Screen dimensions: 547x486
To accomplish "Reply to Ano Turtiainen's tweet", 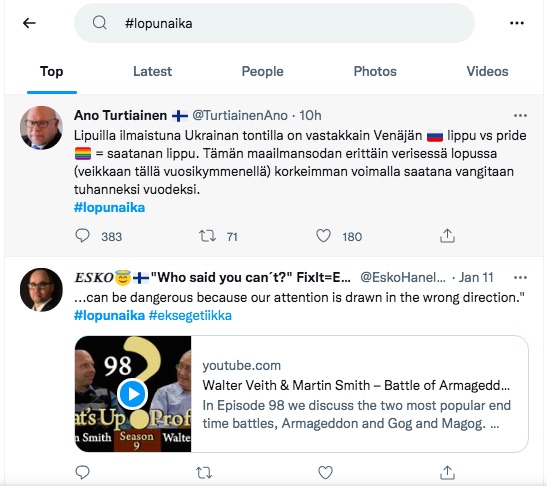I will click(x=83, y=235).
